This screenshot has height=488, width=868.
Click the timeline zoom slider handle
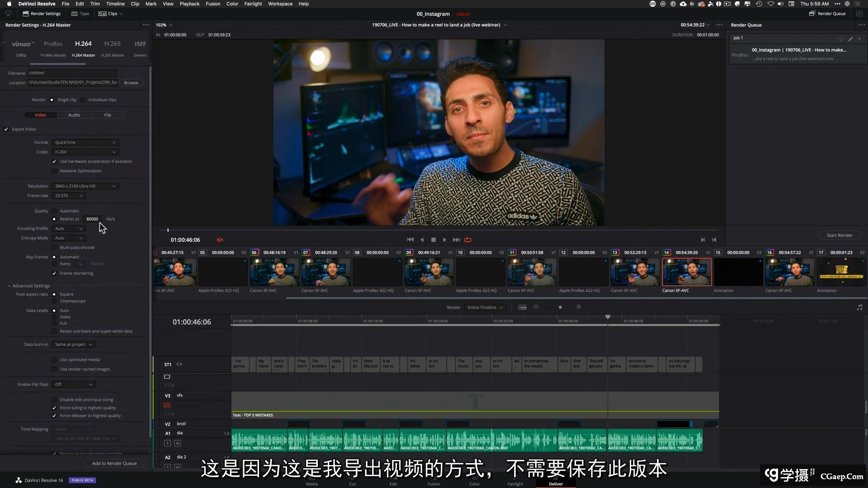(x=560, y=307)
